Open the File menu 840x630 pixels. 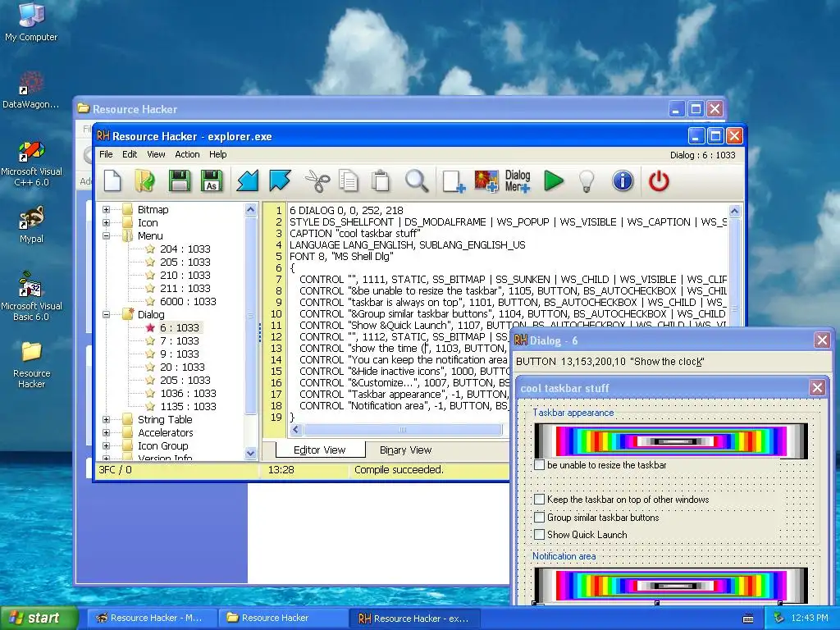pyautogui.click(x=106, y=154)
